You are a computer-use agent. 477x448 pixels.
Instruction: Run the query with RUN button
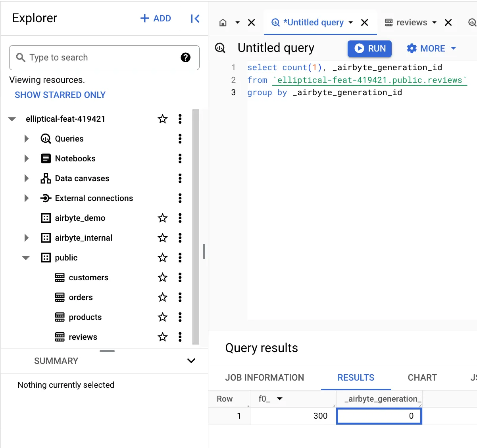coord(370,48)
